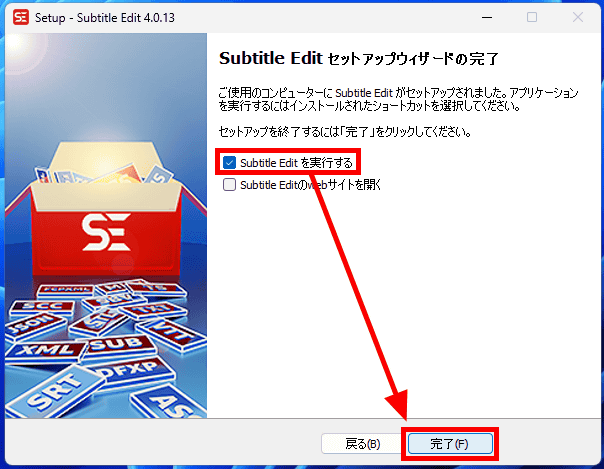604x469 pixels.
Task: Click the XML format tile in the artwork
Action: click(46, 350)
